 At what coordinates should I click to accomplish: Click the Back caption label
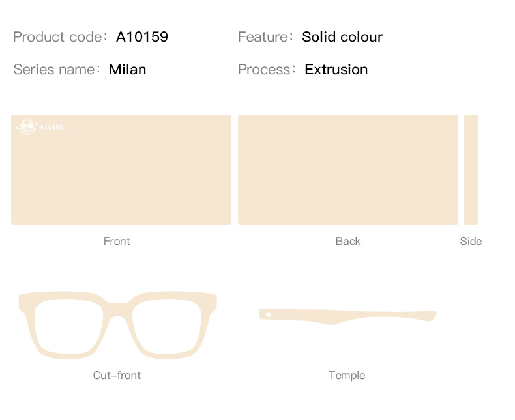click(x=348, y=241)
